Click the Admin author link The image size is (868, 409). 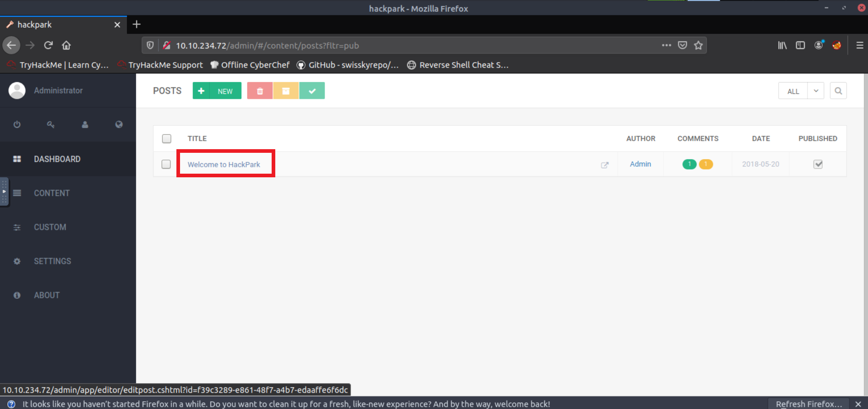pos(640,164)
